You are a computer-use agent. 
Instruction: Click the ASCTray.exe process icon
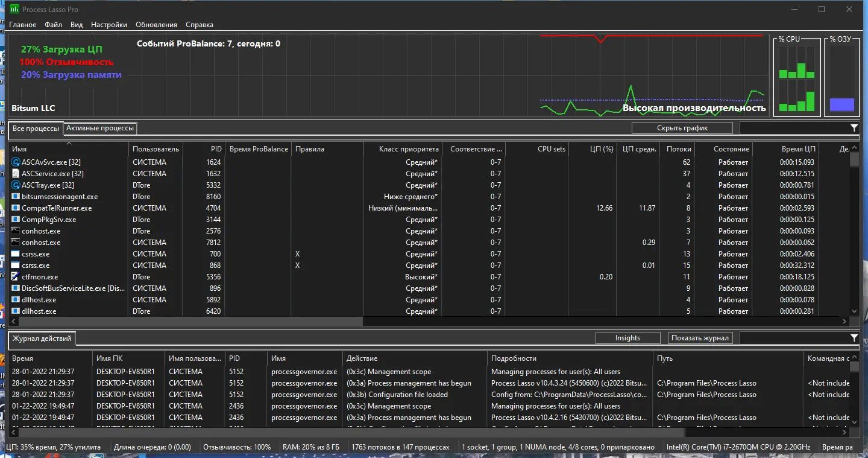coord(16,185)
